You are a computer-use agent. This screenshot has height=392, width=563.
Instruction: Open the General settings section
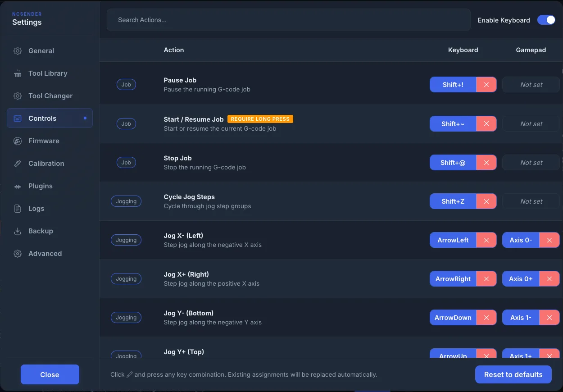click(50, 51)
